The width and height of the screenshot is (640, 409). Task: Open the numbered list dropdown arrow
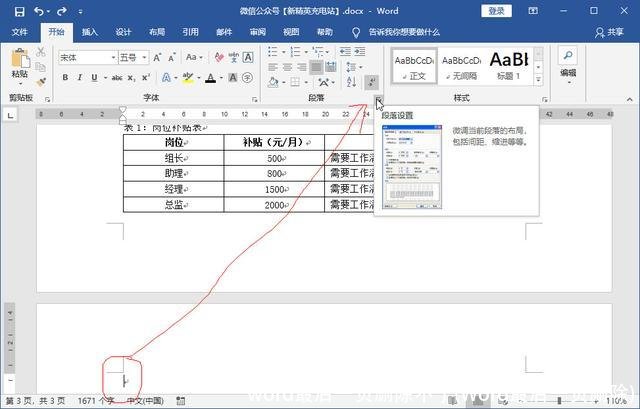pyautogui.click(x=306, y=52)
